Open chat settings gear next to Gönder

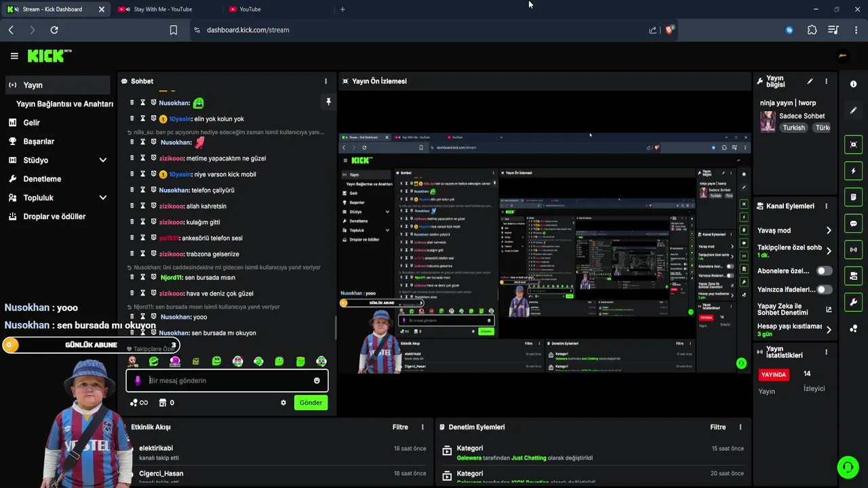pyautogui.click(x=283, y=403)
